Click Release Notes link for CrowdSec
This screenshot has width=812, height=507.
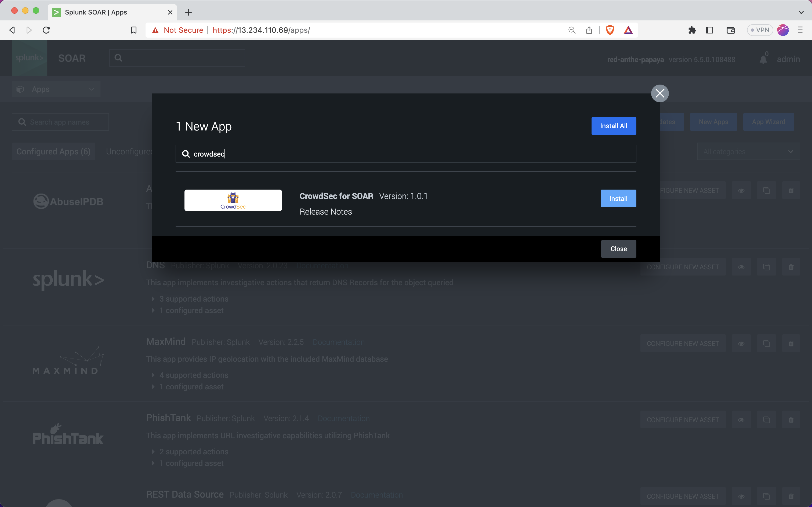(325, 211)
